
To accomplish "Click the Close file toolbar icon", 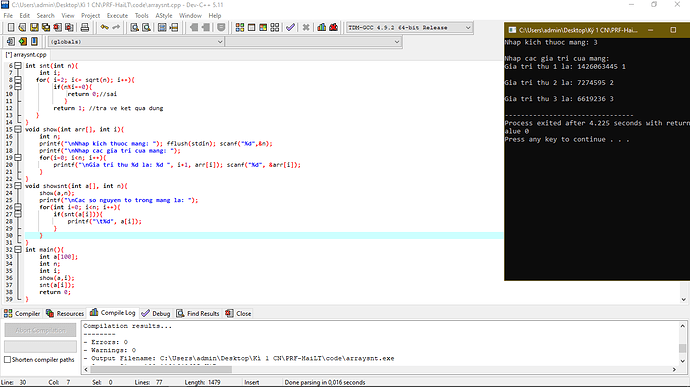I will coord(58,27).
